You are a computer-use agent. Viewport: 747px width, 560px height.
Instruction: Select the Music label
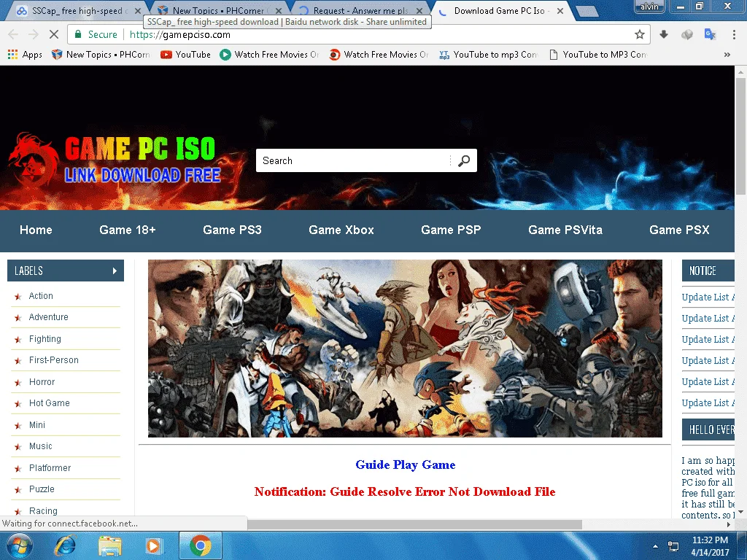[x=41, y=446]
